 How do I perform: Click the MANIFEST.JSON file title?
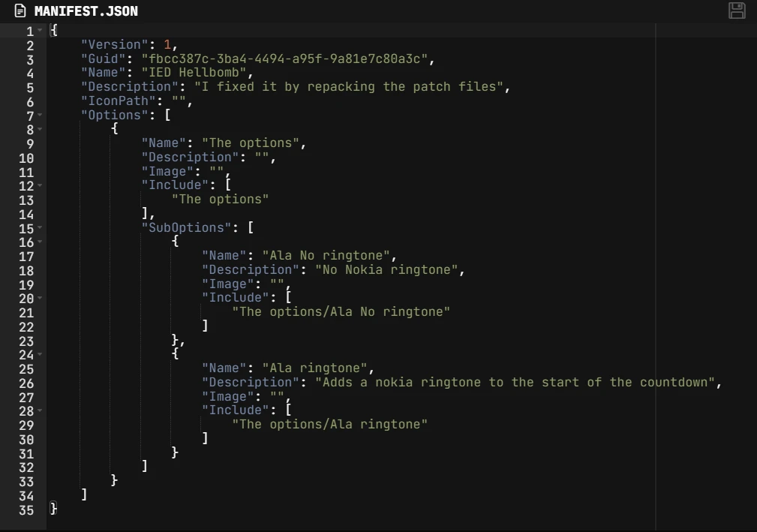[x=86, y=11]
